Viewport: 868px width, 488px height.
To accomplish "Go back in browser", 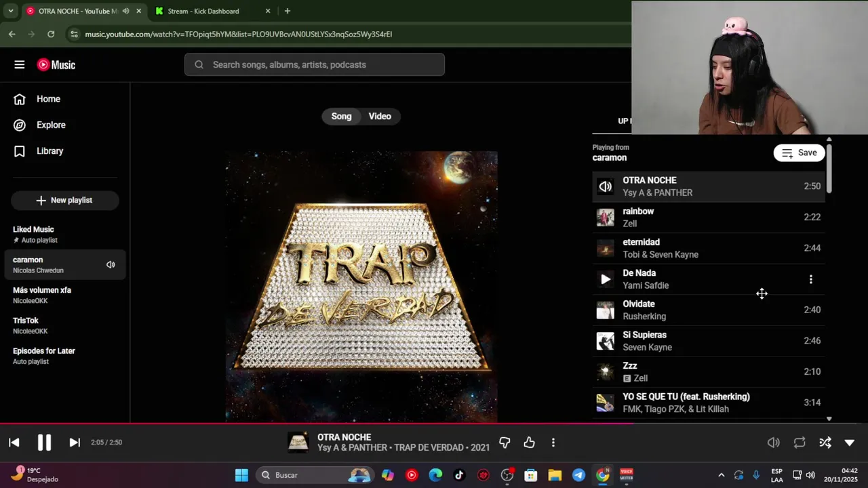I will tap(12, 34).
